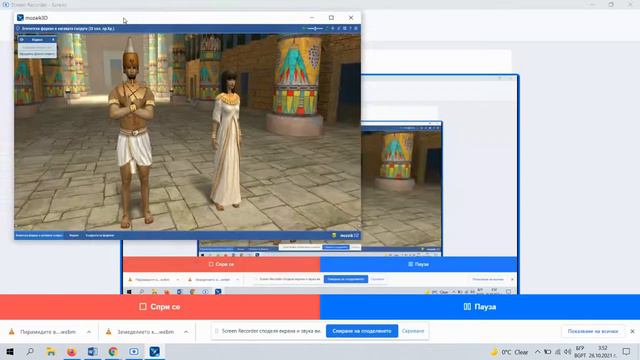Close the small panel in the 3D view
Screen dimensions: 640x360
click(x=53, y=40)
